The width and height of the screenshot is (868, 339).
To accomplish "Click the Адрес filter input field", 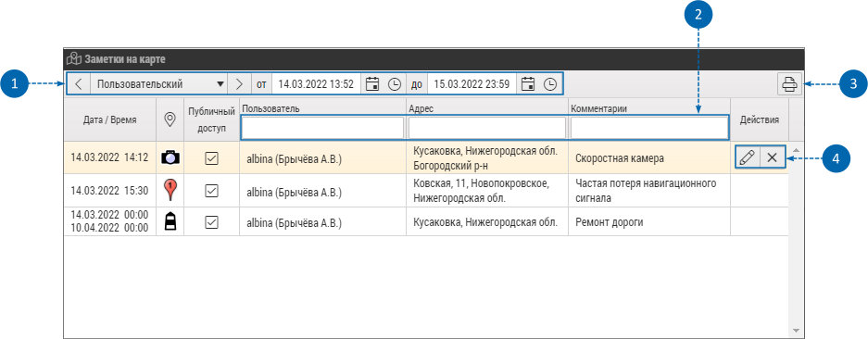I will (487, 128).
